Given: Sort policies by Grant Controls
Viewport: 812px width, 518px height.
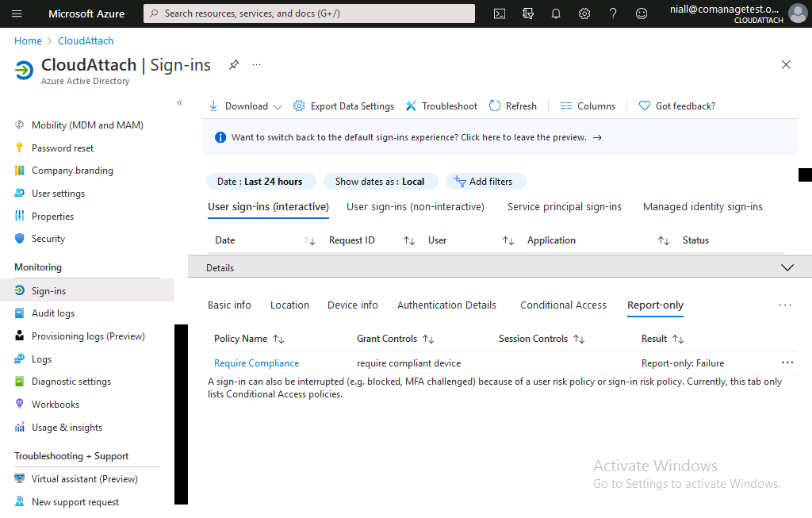Looking at the screenshot, I should (428, 339).
